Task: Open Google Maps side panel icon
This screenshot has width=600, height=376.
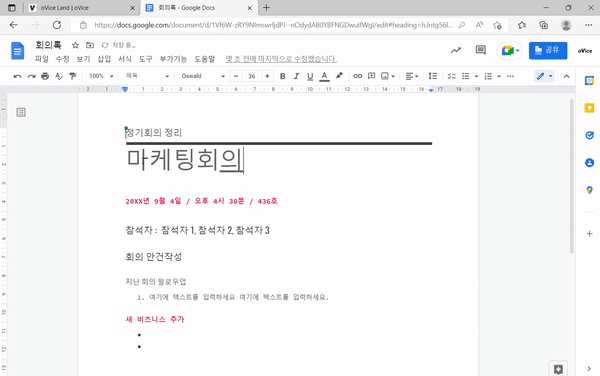Action: tap(589, 190)
